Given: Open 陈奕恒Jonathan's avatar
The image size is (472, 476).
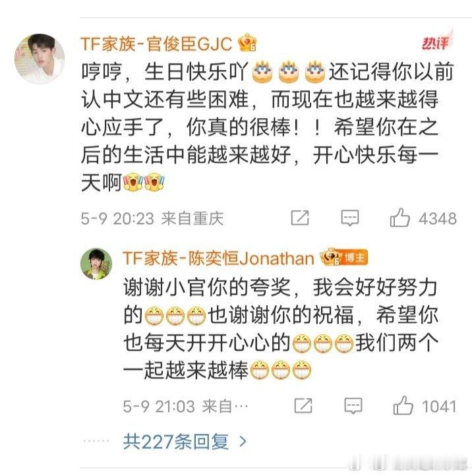Looking at the screenshot, I should (x=96, y=264).
